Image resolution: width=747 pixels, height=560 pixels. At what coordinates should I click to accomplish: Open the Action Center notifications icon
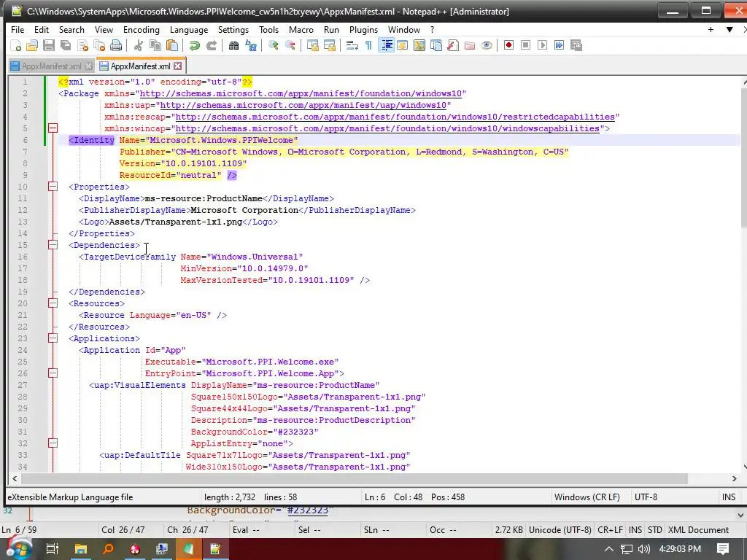[723, 549]
